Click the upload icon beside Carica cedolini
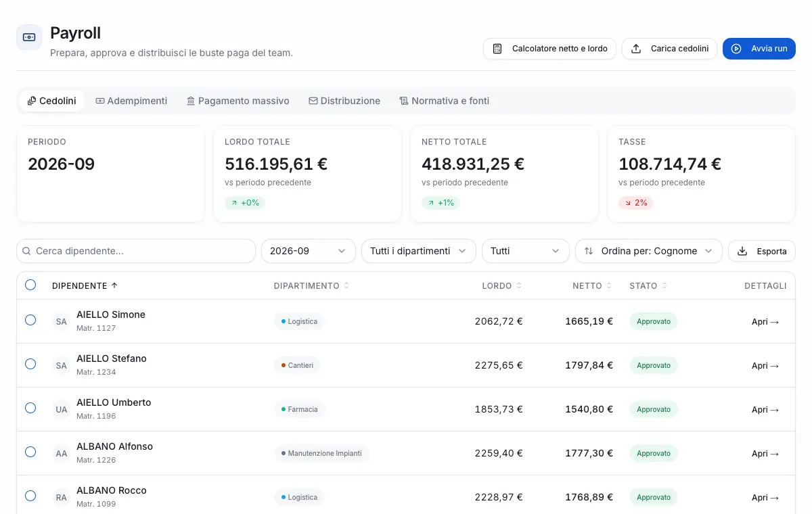 pos(636,49)
